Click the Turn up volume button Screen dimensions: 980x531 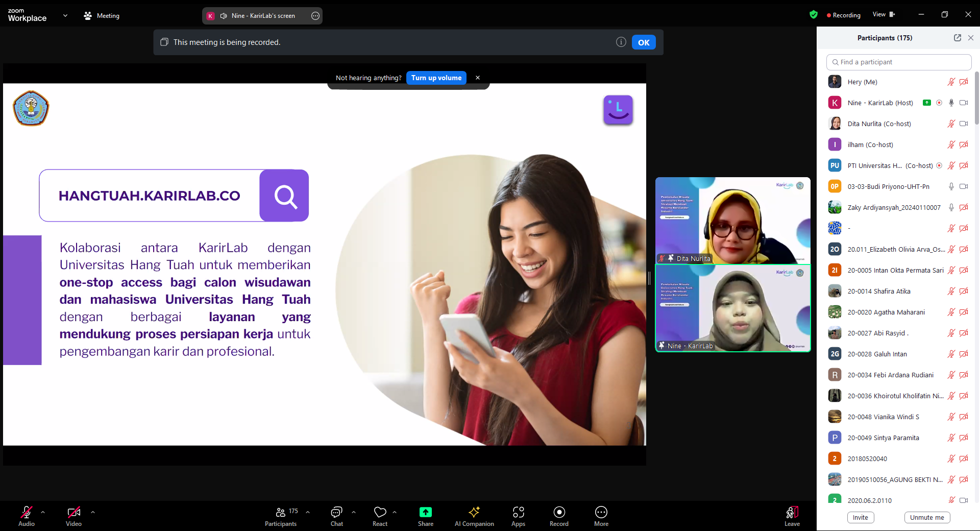436,78
